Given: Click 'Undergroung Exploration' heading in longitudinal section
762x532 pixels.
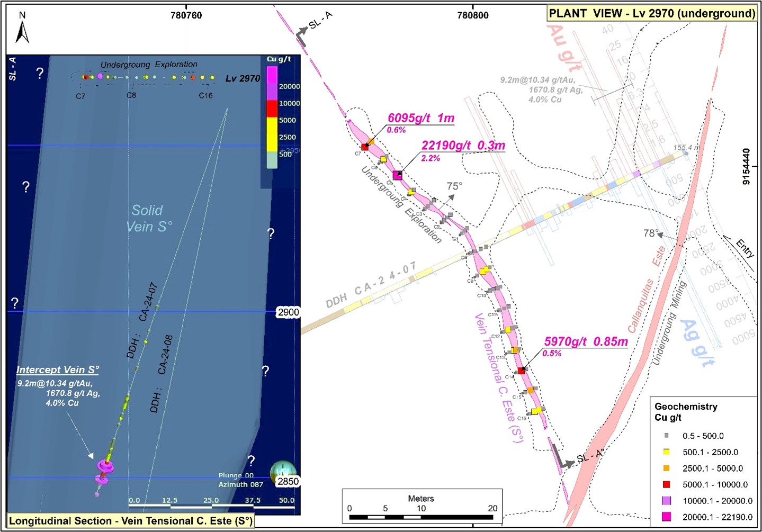Looking at the screenshot, I should (149, 65).
